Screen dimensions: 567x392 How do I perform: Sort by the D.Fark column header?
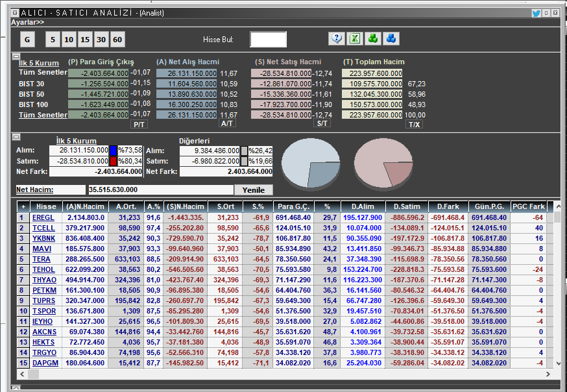pyautogui.click(x=448, y=206)
